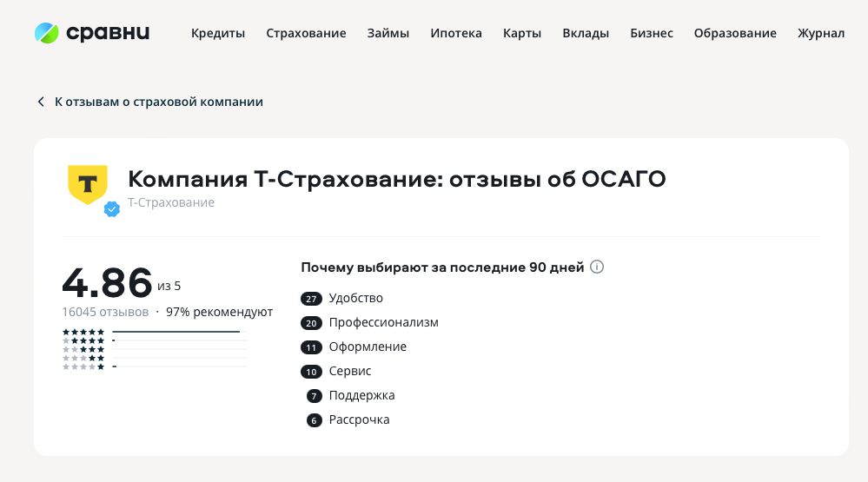Open the info icon next to 90 дней
The image size is (868, 482).
[597, 267]
